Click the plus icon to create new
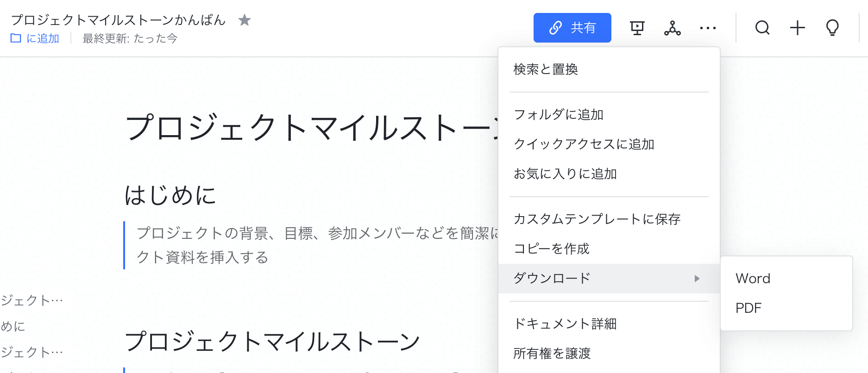 click(797, 28)
